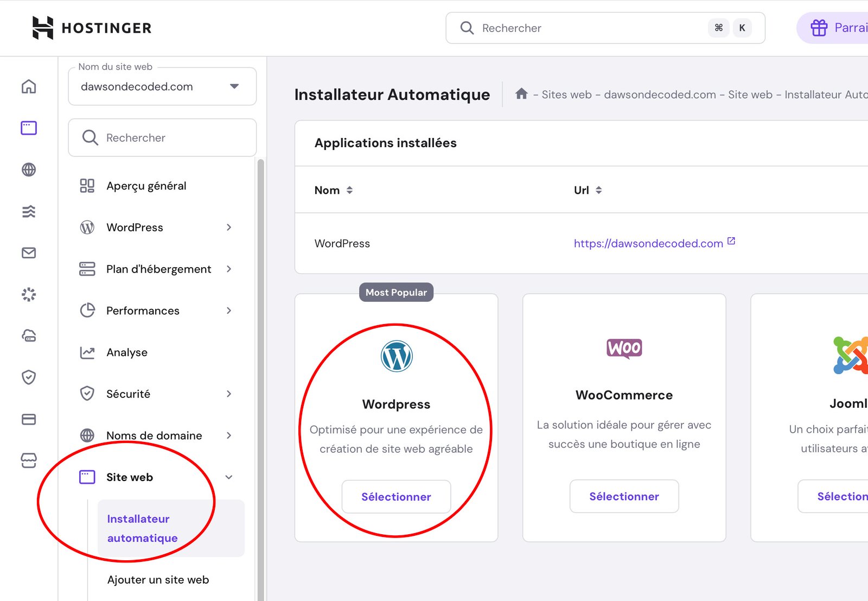This screenshot has height=601, width=868.
Task: Open the VPS cloud server icon
Action: (x=28, y=336)
